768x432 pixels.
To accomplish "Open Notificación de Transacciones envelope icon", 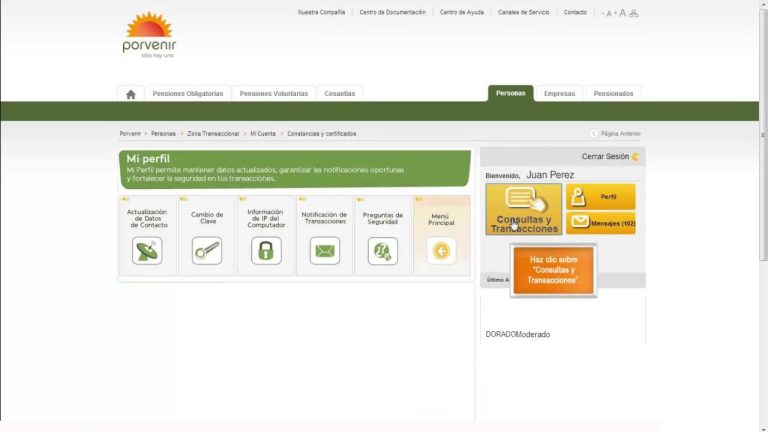I will tap(324, 250).
